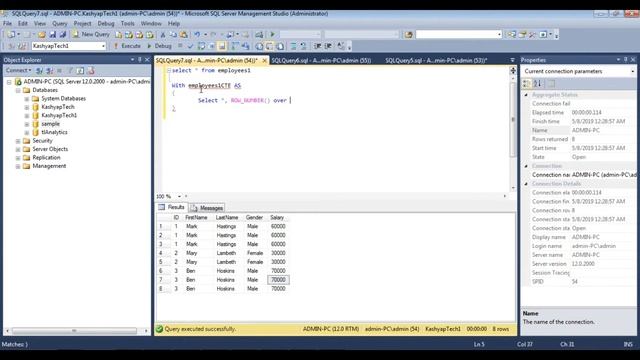Decrease indent of the selected lines
The height and width of the screenshot is (360, 640).
tap(317, 46)
